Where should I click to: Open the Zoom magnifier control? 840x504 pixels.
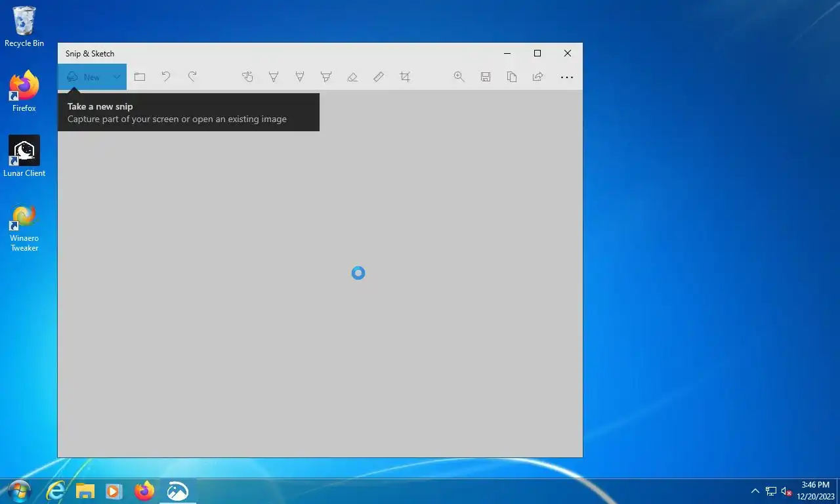click(x=459, y=77)
